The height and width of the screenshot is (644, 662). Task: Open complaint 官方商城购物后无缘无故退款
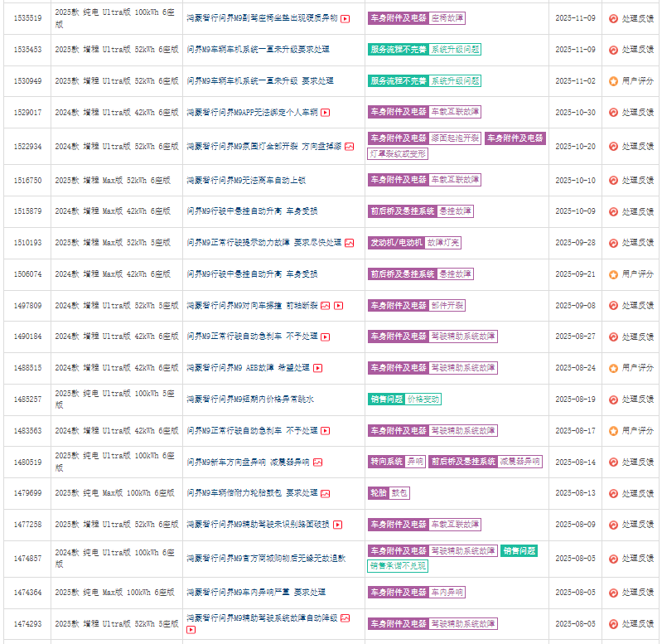point(266,559)
